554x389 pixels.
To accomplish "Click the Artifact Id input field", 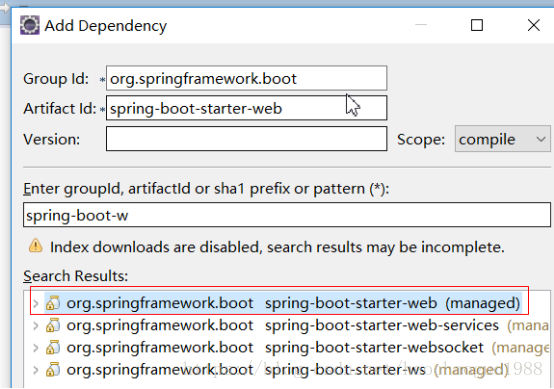I will click(247, 108).
